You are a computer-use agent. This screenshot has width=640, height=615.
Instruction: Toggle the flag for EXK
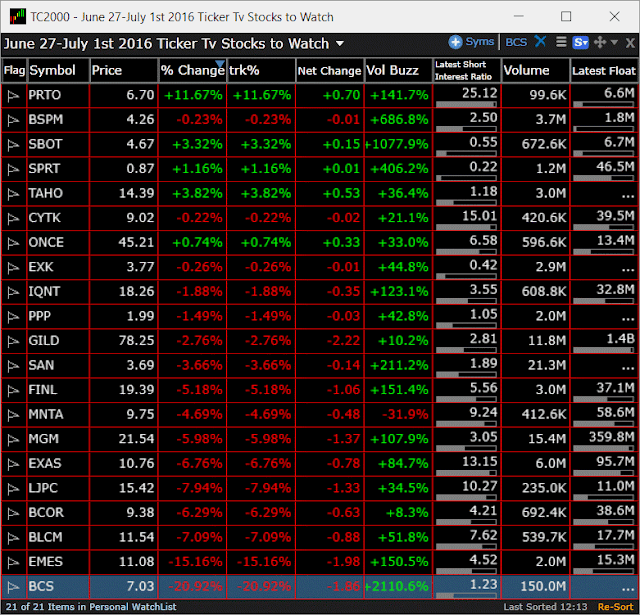[13, 268]
